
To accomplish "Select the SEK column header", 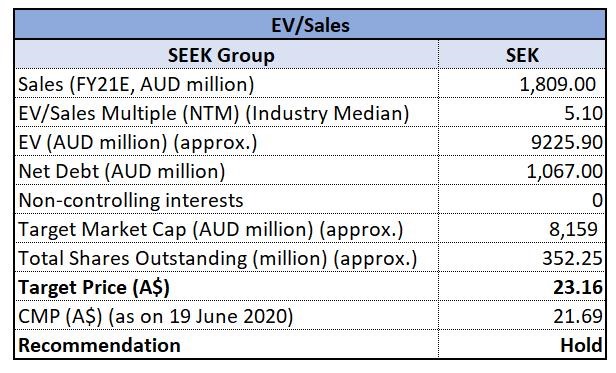I will pyautogui.click(x=522, y=55).
